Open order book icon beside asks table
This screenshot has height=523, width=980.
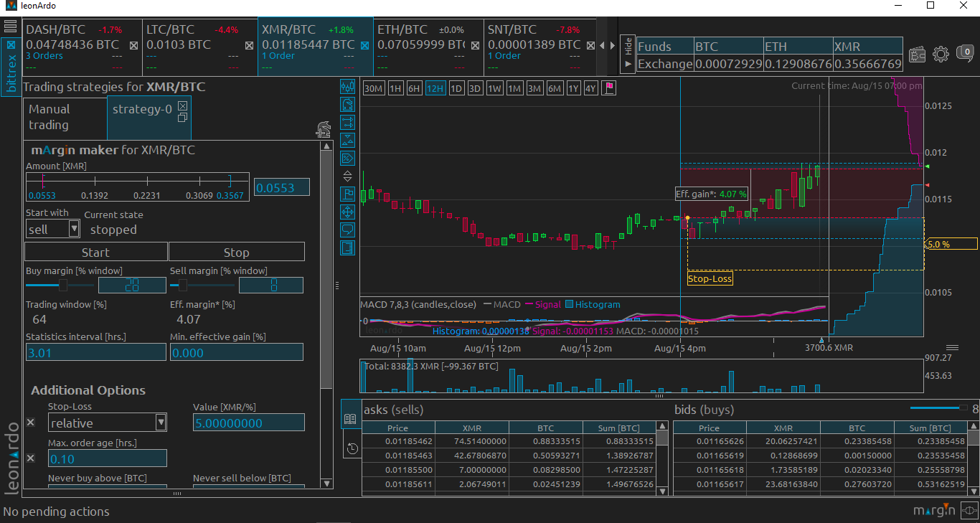click(351, 418)
